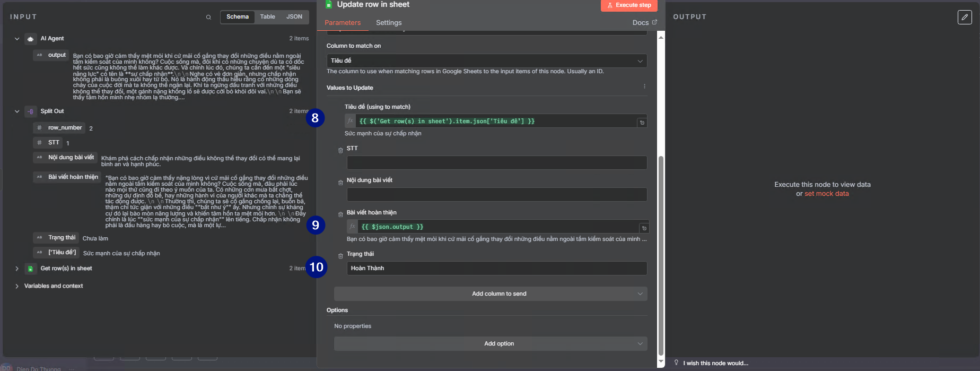Viewport: 980px width, 371px height.
Task: Switch input view to JSON
Action: point(294,17)
